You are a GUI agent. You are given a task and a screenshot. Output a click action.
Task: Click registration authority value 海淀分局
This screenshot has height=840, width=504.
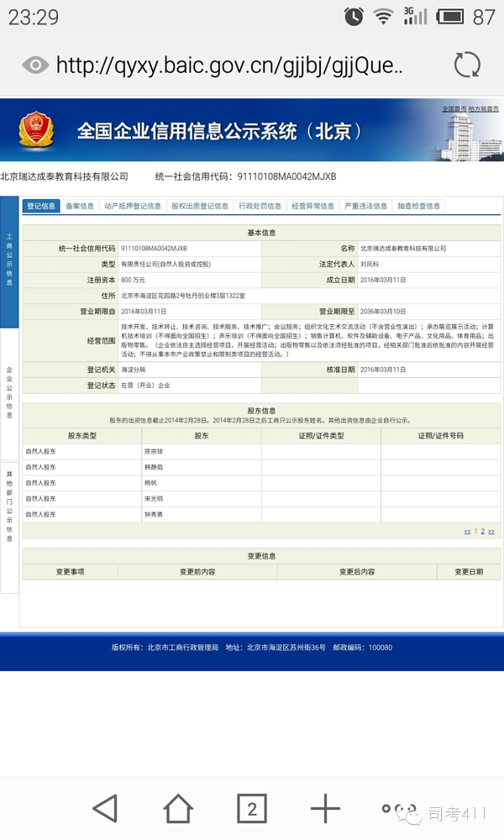134,370
